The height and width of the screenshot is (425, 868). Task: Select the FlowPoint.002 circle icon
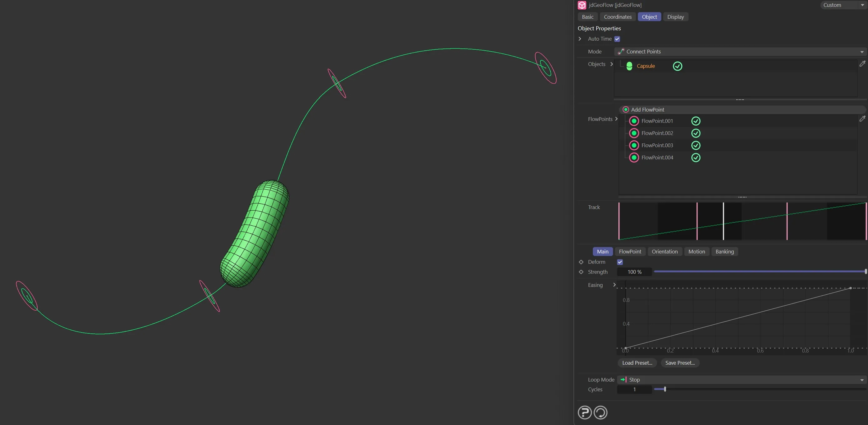pyautogui.click(x=634, y=133)
